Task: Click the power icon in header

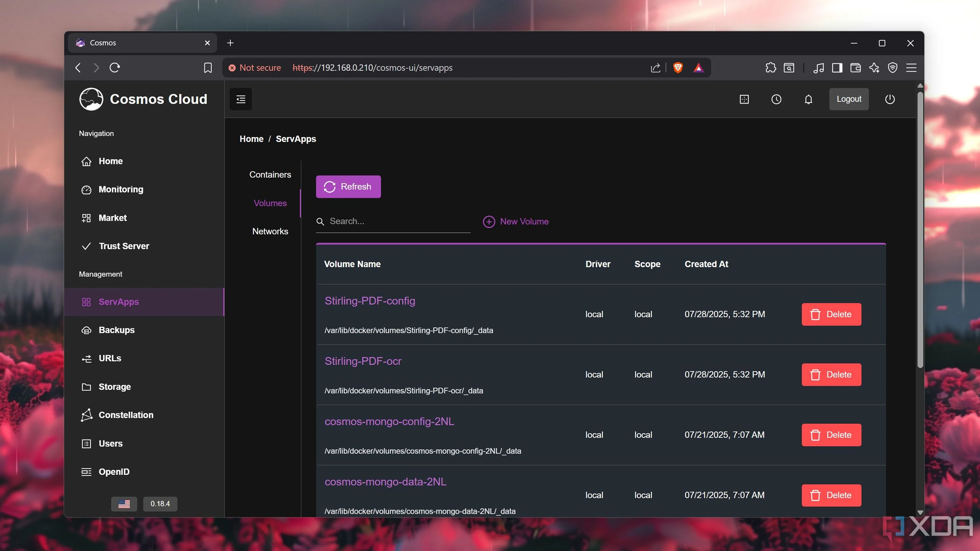Action: point(890,99)
